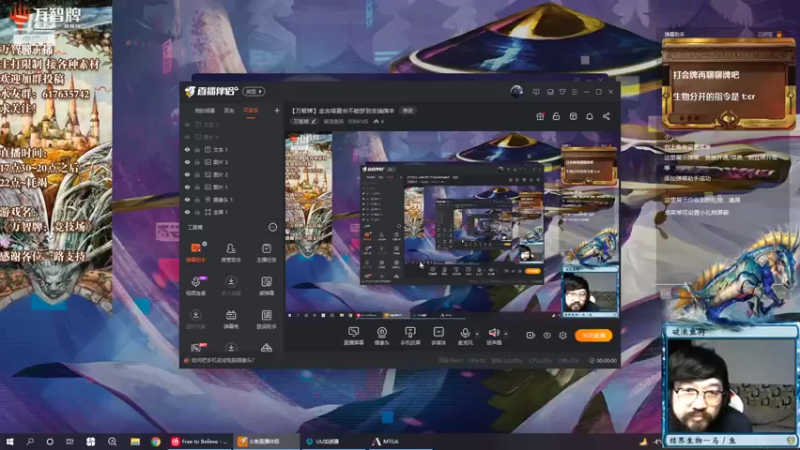Toggle visibility of the 图片 3 layer

tap(187, 162)
